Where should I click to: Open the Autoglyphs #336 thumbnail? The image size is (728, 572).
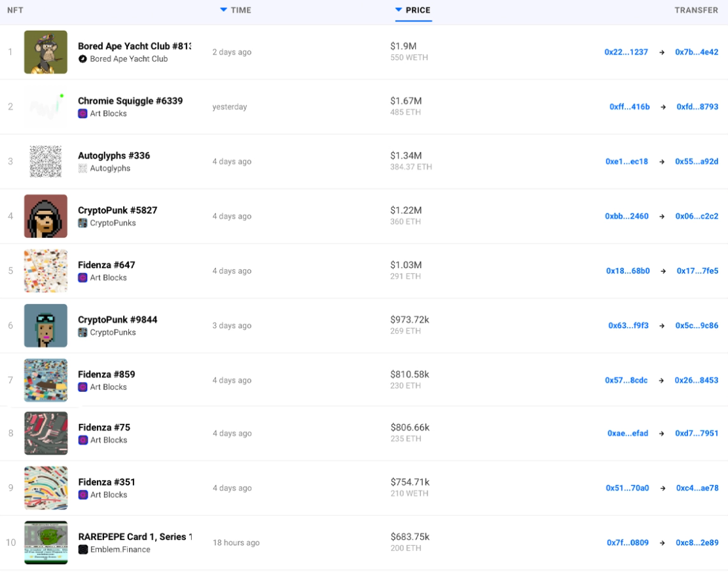pos(46,161)
